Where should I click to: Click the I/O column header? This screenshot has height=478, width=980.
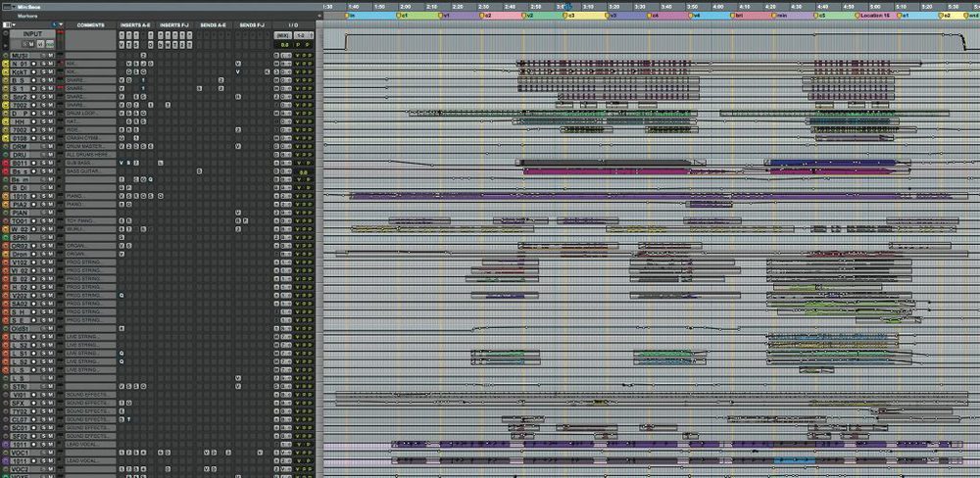click(294, 25)
